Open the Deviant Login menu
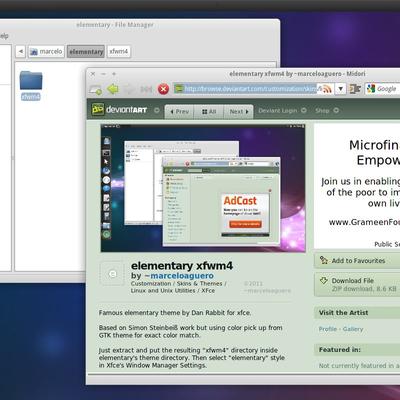This screenshot has height=400, width=400. coord(282,110)
